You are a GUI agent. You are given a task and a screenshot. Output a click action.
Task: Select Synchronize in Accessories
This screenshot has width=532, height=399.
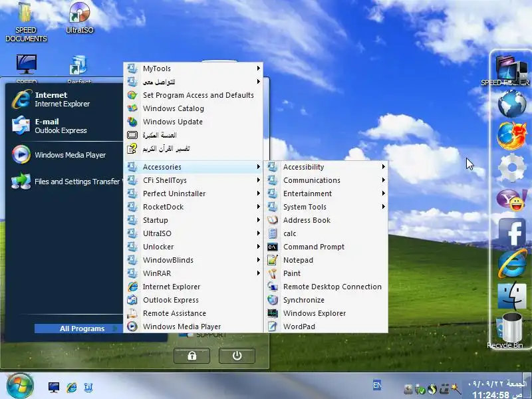(x=326, y=300)
